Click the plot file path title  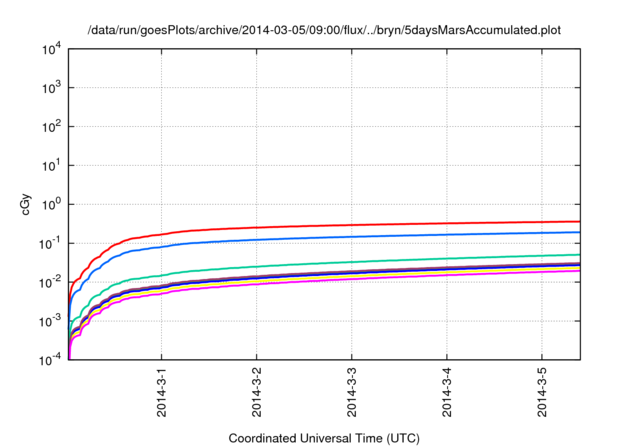coord(324,30)
